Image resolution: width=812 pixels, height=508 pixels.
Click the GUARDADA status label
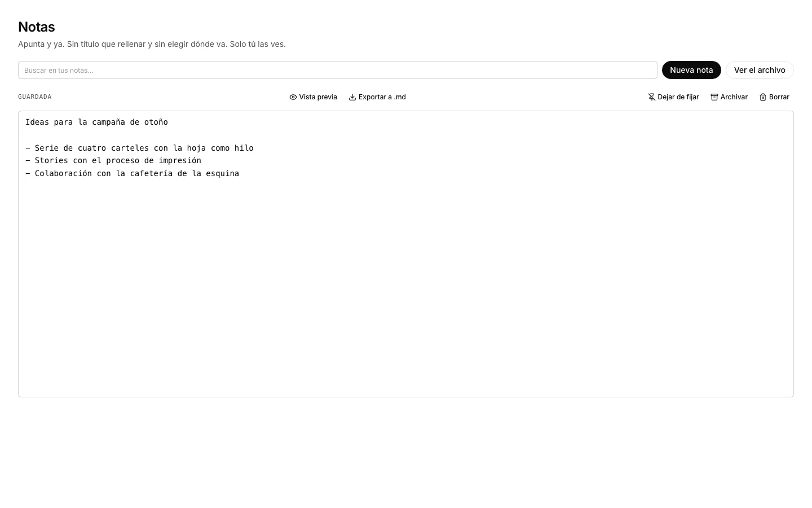click(x=35, y=97)
